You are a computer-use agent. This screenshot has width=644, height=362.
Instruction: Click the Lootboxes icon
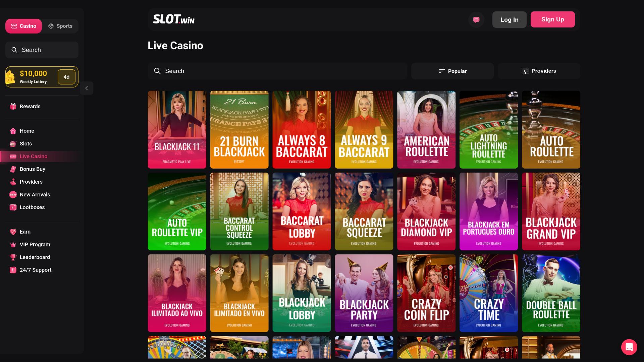pos(13,207)
